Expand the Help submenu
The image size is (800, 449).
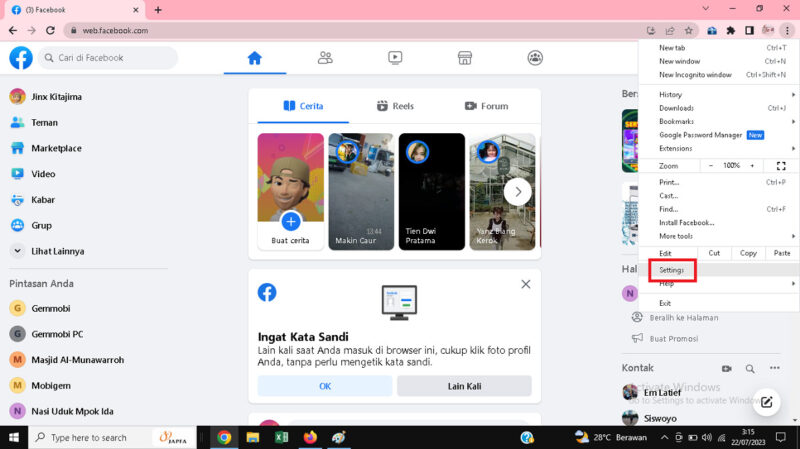click(x=717, y=284)
